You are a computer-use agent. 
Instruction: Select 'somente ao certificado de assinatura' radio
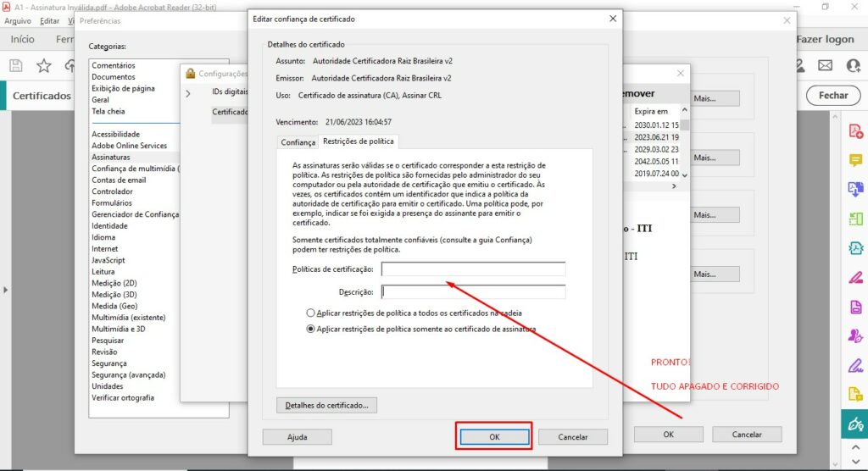[x=310, y=329]
